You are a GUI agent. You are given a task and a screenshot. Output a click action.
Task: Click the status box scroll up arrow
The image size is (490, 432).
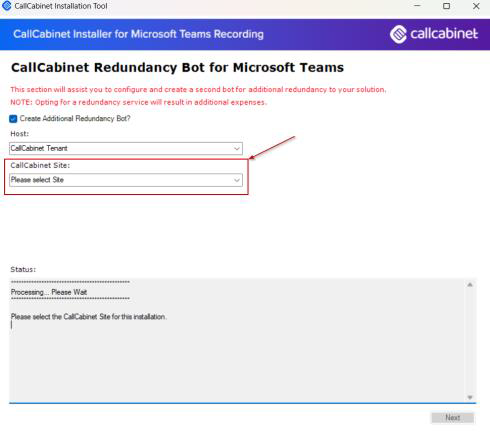470,285
